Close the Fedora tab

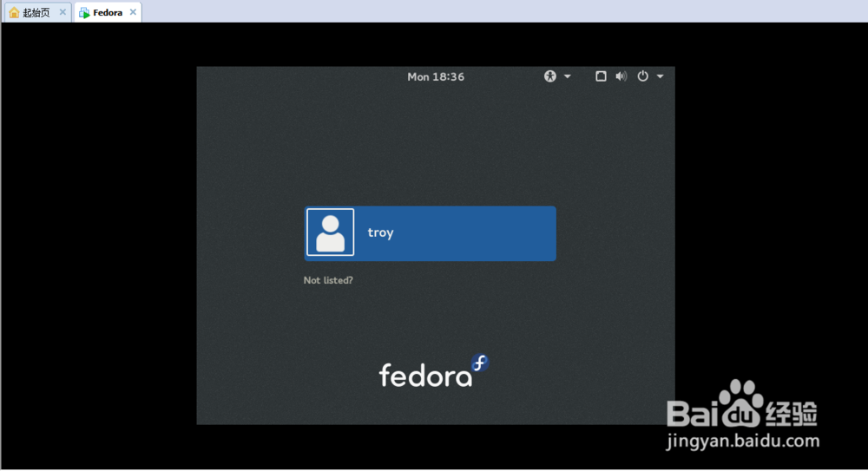133,11
